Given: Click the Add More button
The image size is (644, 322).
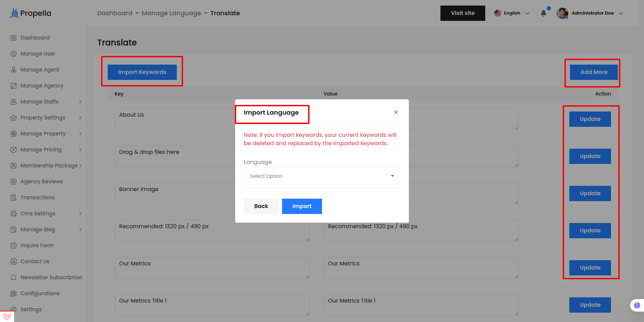Looking at the screenshot, I should (594, 72).
